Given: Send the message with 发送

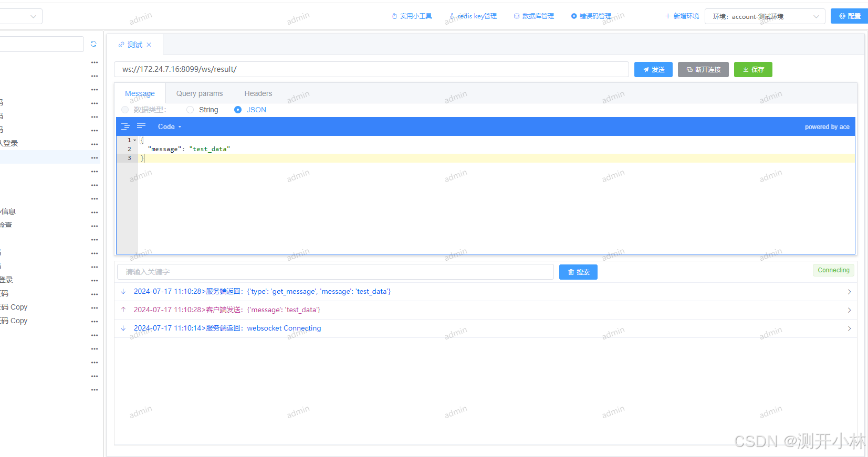Looking at the screenshot, I should pyautogui.click(x=653, y=69).
